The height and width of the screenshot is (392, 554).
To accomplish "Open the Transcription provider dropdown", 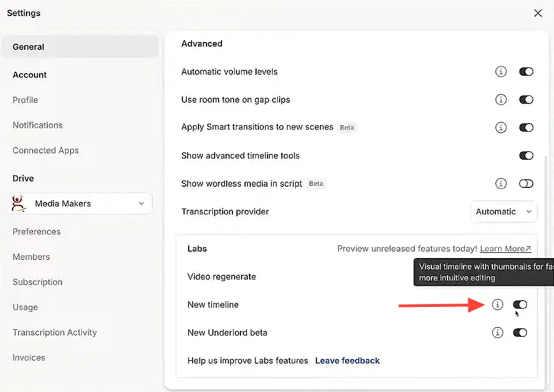I will (x=503, y=212).
